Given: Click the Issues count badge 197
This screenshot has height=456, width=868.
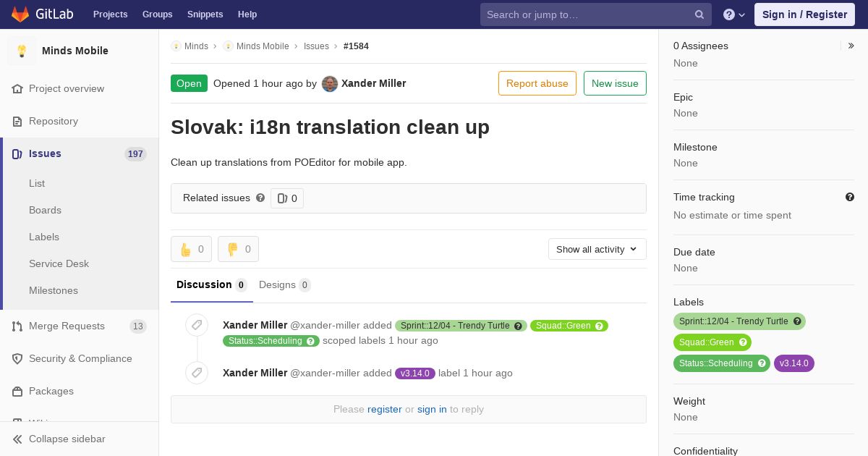Looking at the screenshot, I should 135,153.
